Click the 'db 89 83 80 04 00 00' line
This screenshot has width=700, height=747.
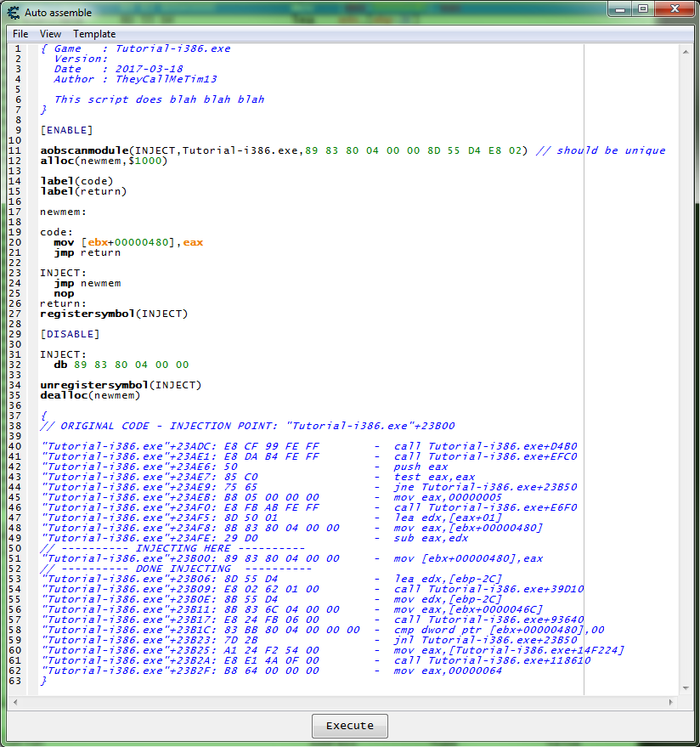tap(121, 365)
